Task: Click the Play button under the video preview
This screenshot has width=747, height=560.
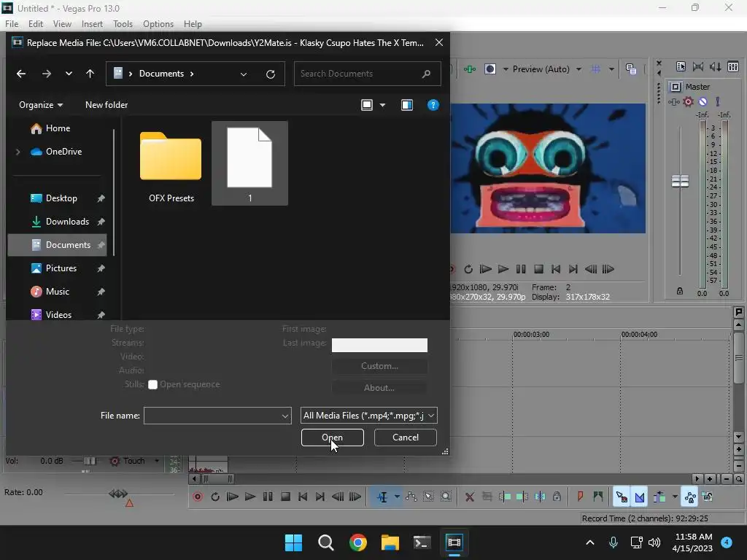Action: tap(503, 269)
